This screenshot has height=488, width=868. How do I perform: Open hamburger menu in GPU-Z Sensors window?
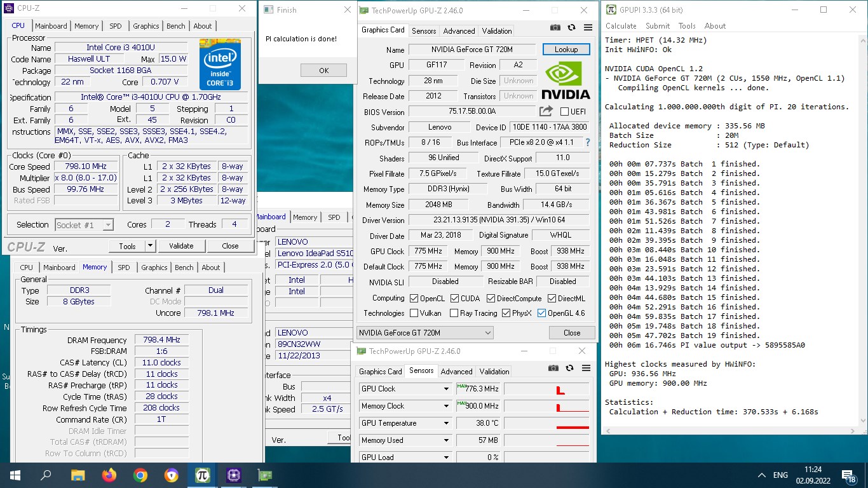585,369
